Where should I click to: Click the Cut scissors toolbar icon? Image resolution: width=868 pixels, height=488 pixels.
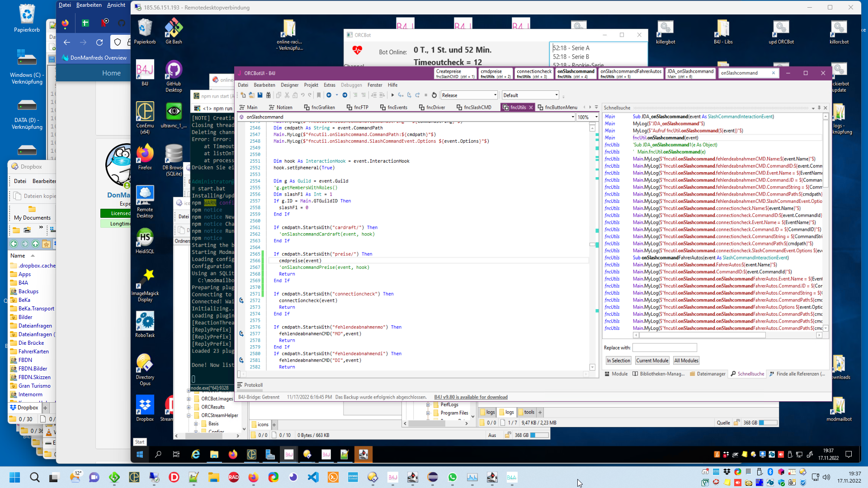coord(287,95)
